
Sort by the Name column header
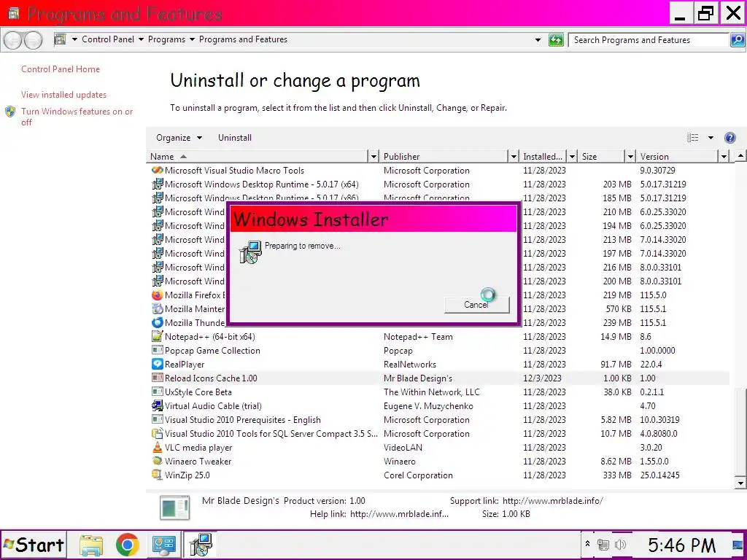(258, 156)
